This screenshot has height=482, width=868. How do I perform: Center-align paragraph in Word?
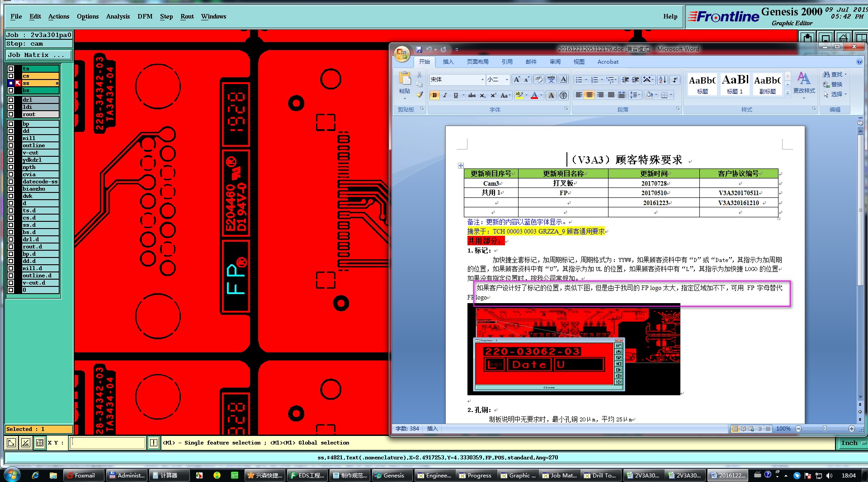click(x=590, y=95)
